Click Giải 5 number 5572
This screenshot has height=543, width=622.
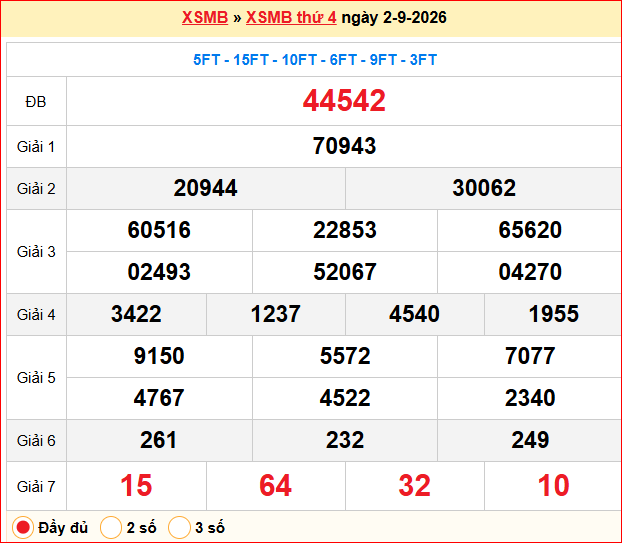tap(345, 356)
